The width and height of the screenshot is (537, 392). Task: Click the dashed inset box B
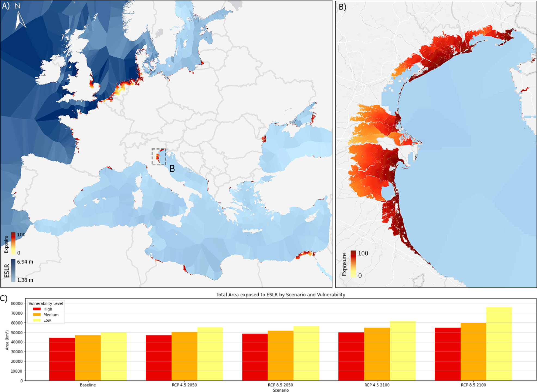[159, 157]
